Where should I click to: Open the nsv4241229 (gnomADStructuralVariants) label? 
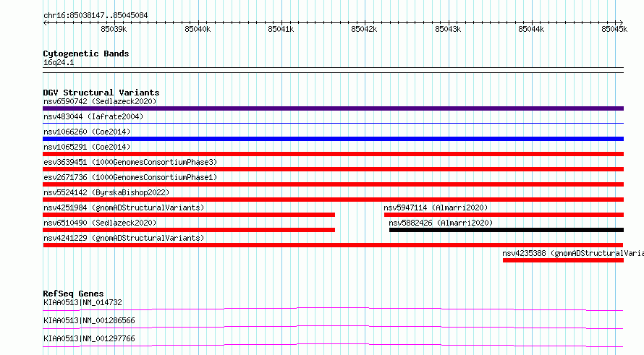[124, 238]
